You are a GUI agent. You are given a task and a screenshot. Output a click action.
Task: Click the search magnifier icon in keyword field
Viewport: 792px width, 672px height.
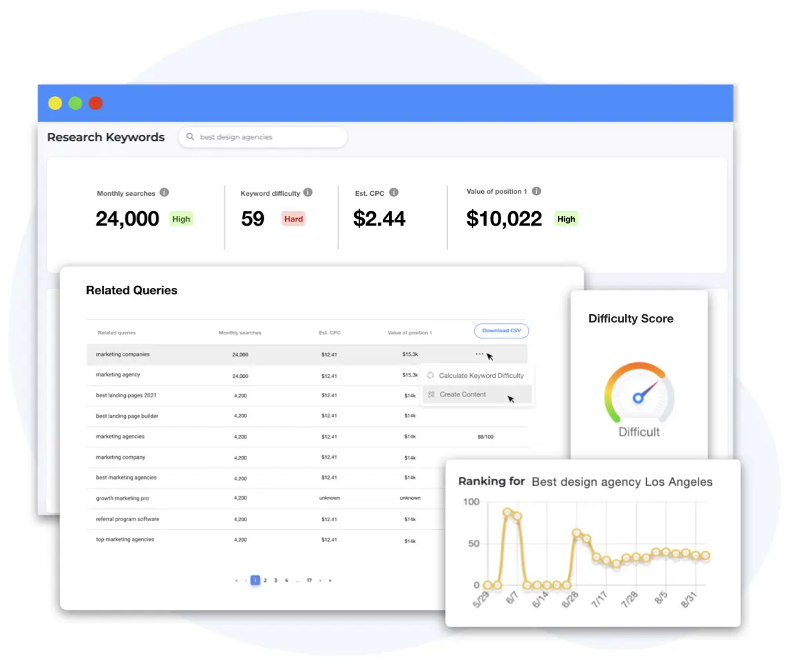(190, 137)
